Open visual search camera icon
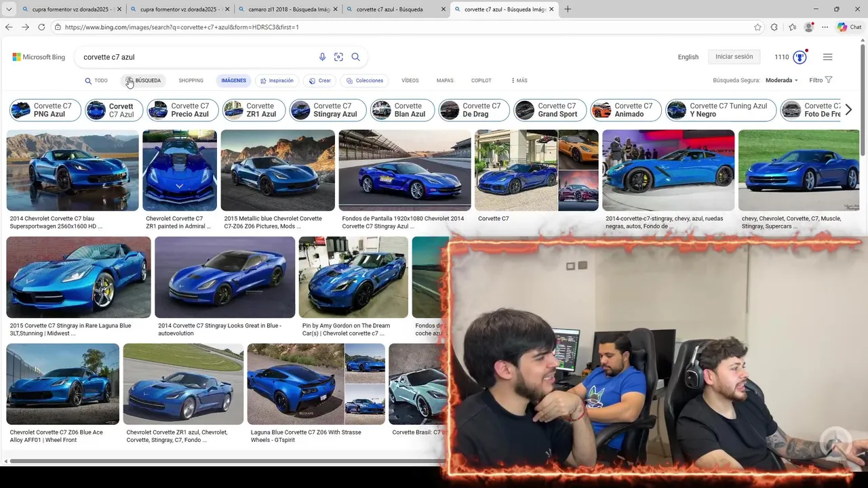Screen dimensions: 868x488 (x=338, y=57)
